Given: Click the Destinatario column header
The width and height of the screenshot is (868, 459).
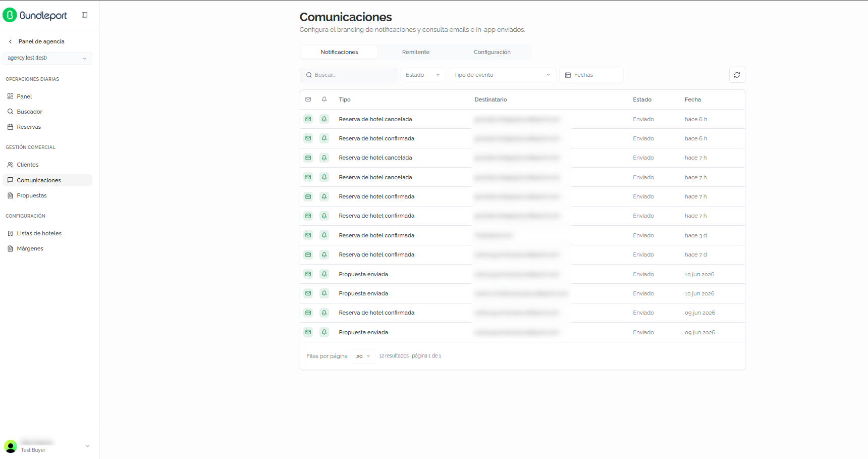Looking at the screenshot, I should [x=491, y=99].
